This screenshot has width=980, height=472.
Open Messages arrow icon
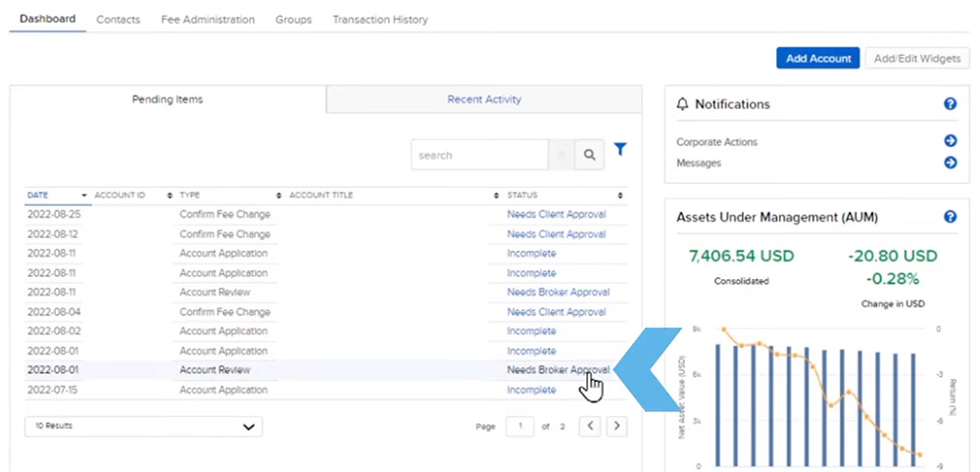(x=950, y=163)
